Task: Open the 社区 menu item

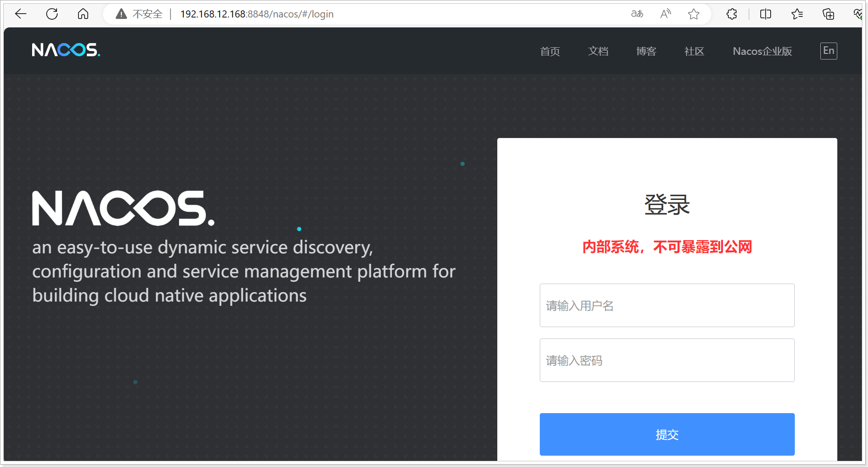Action: pyautogui.click(x=695, y=51)
